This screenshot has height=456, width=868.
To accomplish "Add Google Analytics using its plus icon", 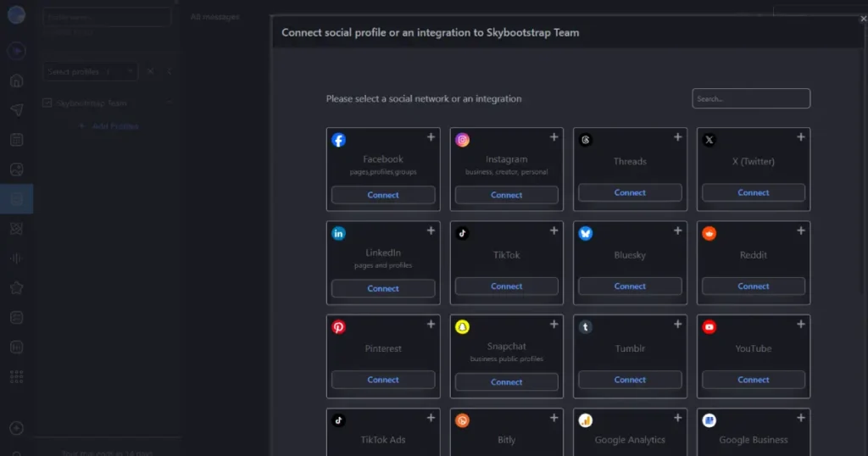I will (677, 418).
